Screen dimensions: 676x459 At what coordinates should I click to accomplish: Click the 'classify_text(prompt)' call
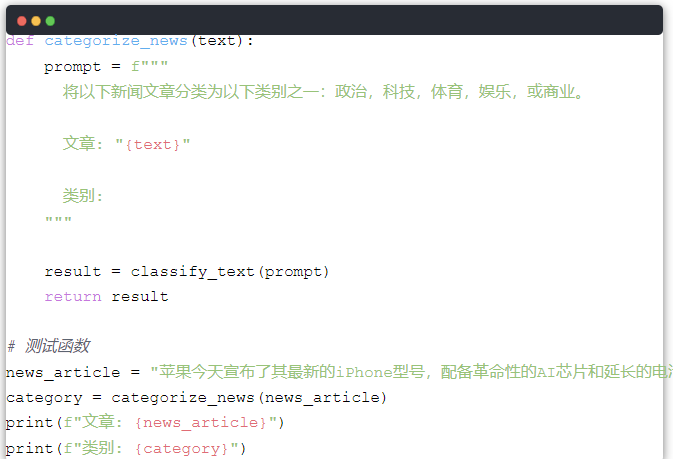(230, 272)
